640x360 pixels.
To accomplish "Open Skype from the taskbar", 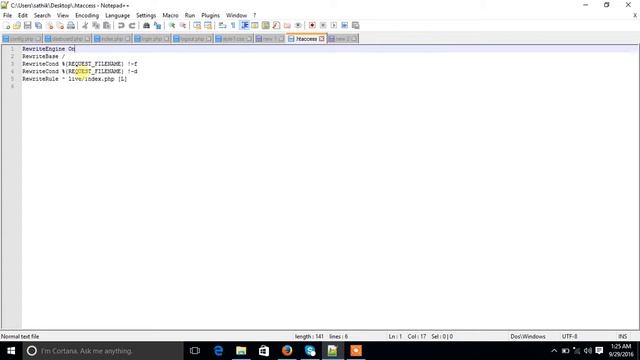I will (310, 351).
